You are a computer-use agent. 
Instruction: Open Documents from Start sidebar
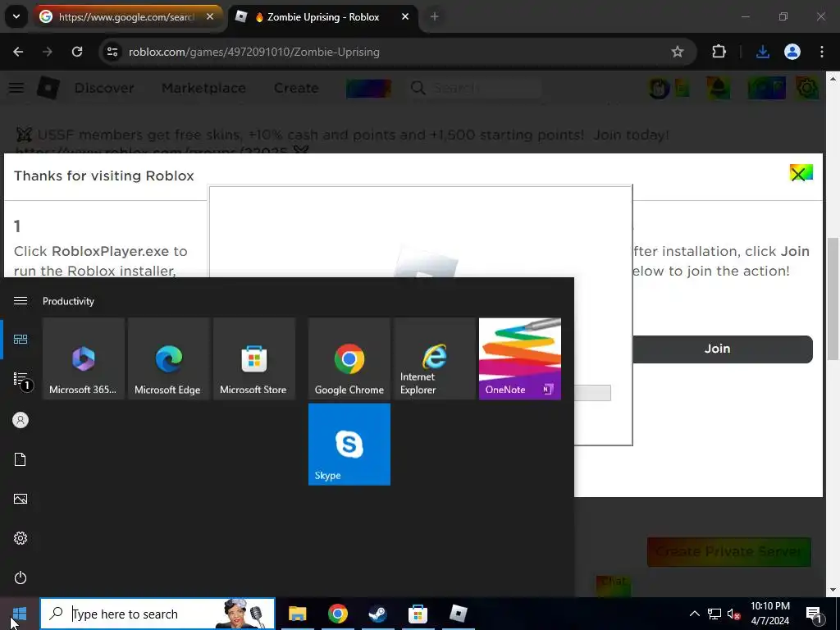coord(21,459)
